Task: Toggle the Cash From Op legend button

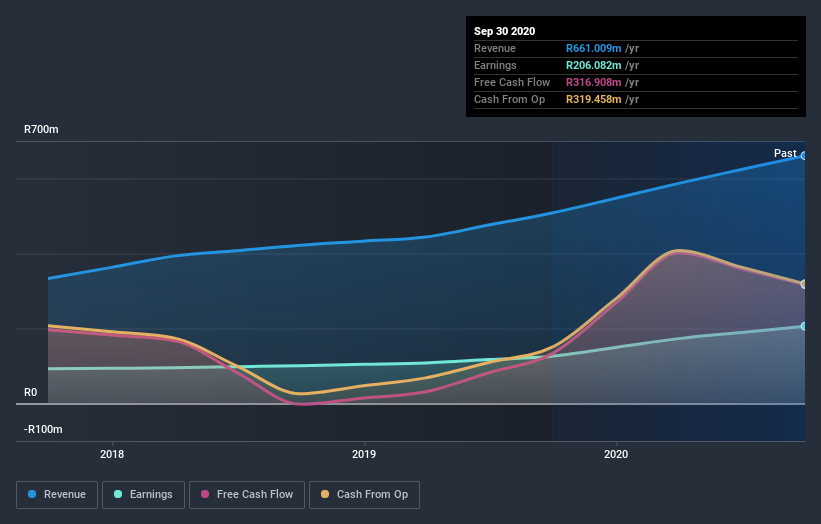Action: click(364, 495)
